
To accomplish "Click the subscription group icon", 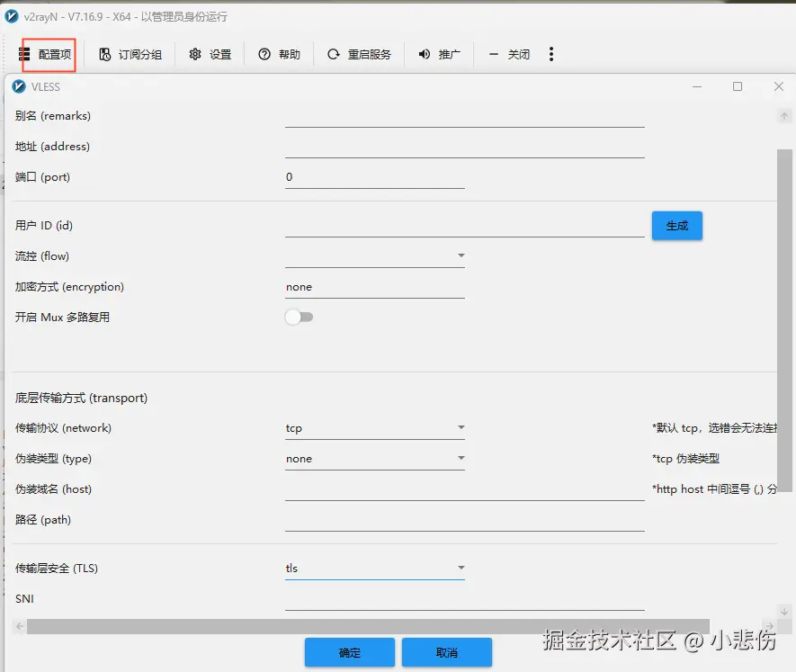I will pos(104,54).
